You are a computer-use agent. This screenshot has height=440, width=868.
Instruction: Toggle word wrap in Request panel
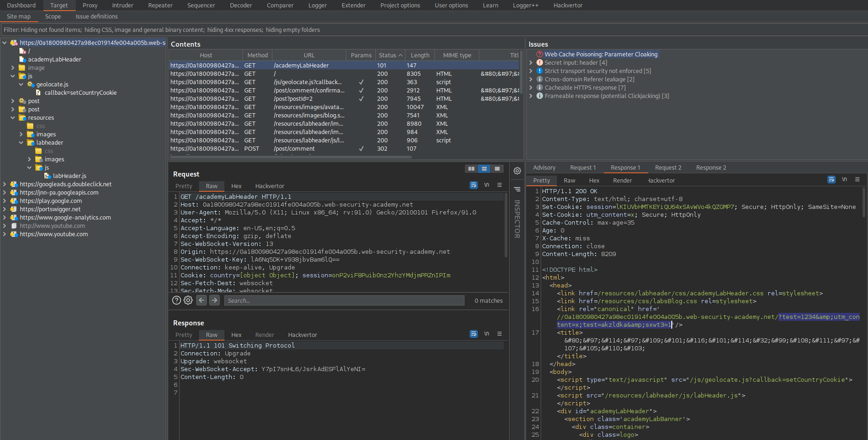coord(474,185)
